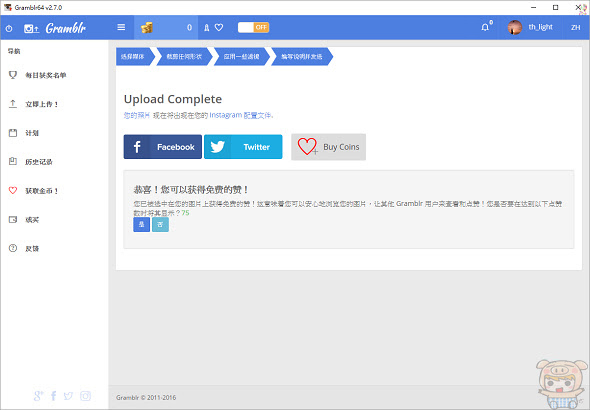Click the heart icon in header
This screenshot has height=410, width=590.
click(219, 27)
